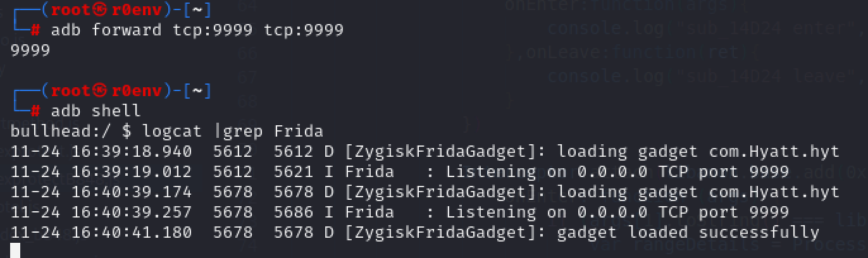Click the adb forward command text

point(197,30)
